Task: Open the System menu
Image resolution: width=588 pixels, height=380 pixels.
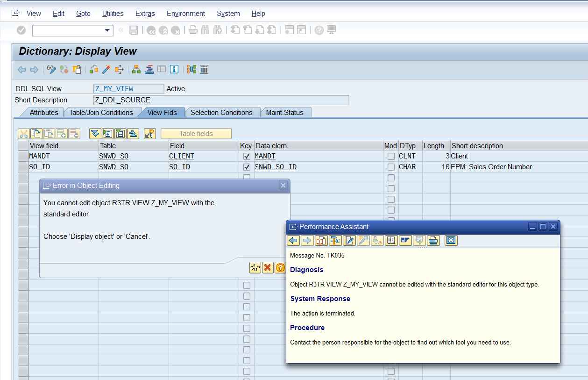Action: 228,14
